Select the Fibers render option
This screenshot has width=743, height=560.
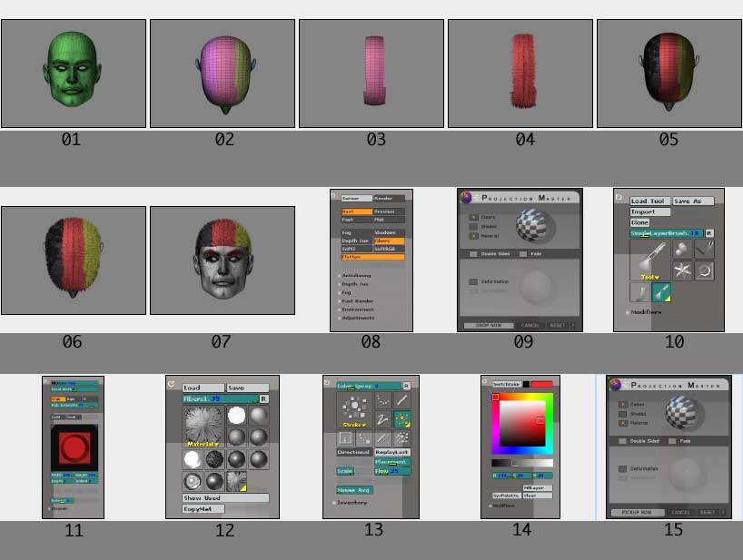389,241
